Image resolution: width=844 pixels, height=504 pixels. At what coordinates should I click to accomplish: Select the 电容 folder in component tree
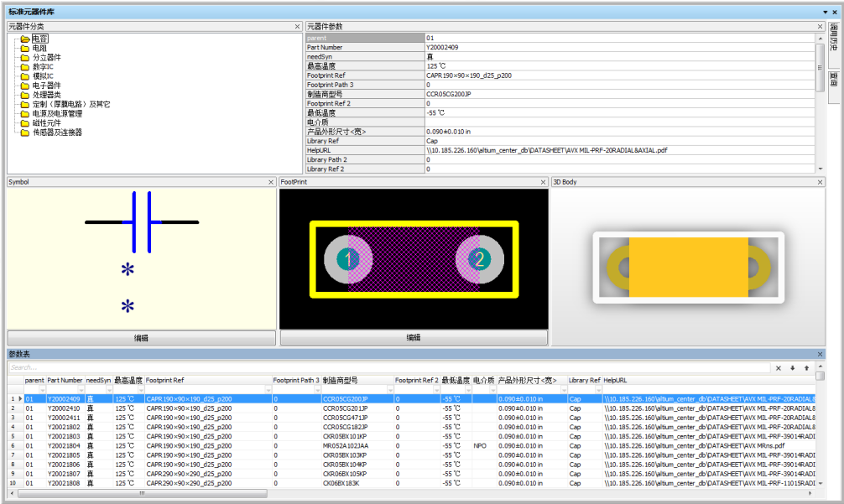tap(39, 39)
